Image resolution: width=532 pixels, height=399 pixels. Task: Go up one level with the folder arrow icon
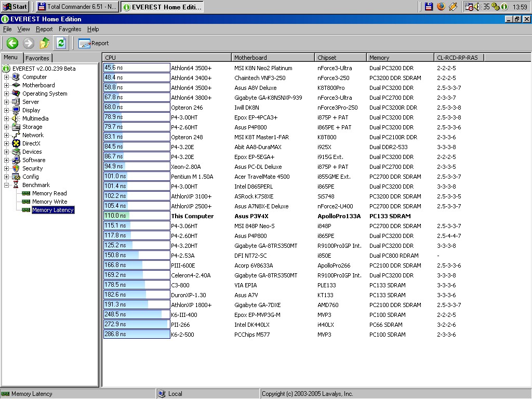45,43
